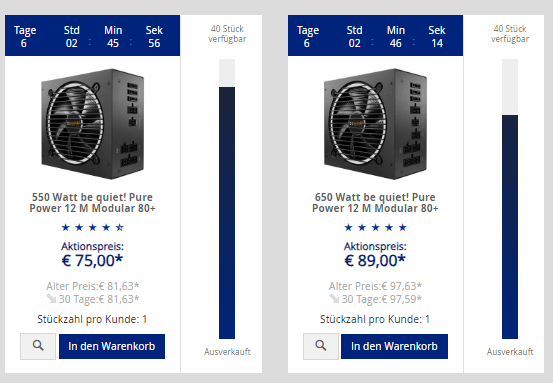The width and height of the screenshot is (553, 383).
Task: Click magnifier icon for 650 Watt power supply
Action: (x=321, y=346)
